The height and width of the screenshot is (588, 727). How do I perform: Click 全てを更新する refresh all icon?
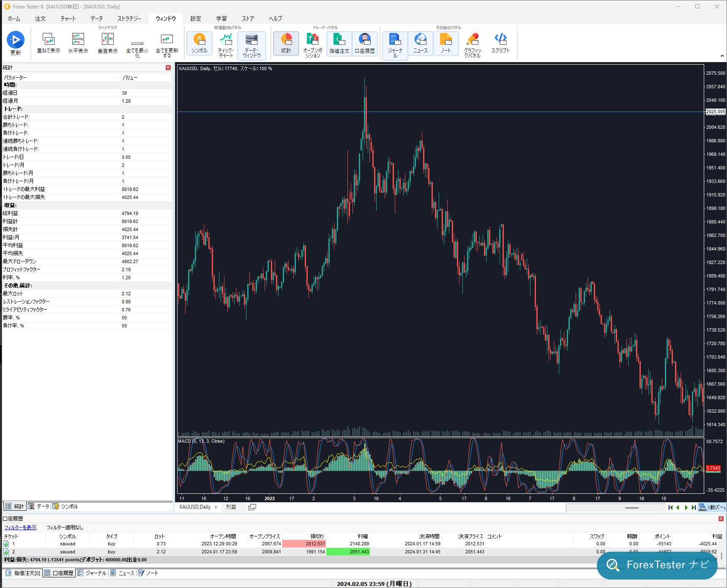point(167,46)
